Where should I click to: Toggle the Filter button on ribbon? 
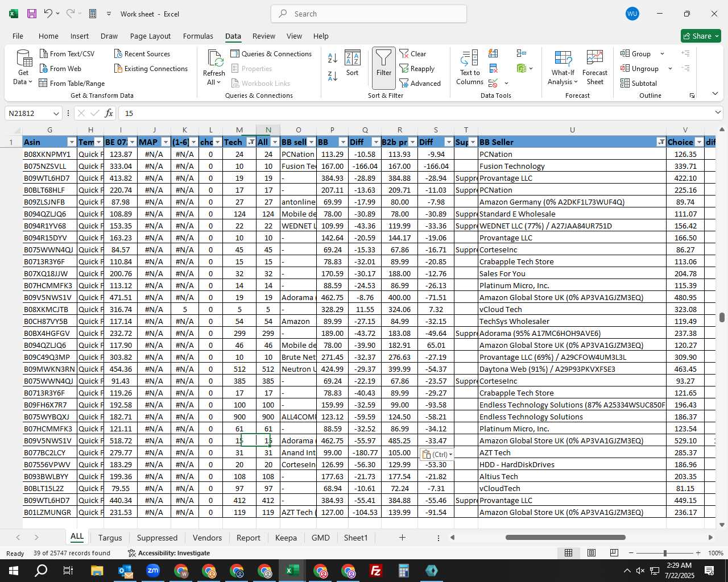pos(384,68)
